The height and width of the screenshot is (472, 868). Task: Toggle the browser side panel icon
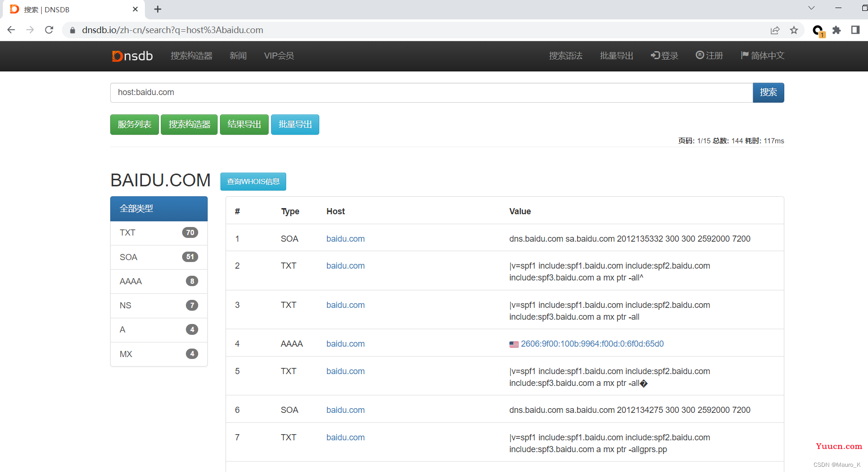(x=855, y=30)
